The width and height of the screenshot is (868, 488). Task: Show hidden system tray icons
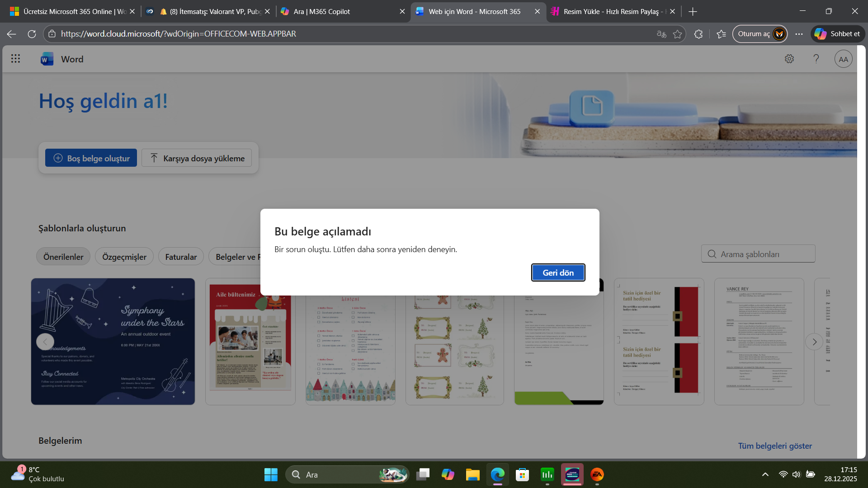pos(765,474)
